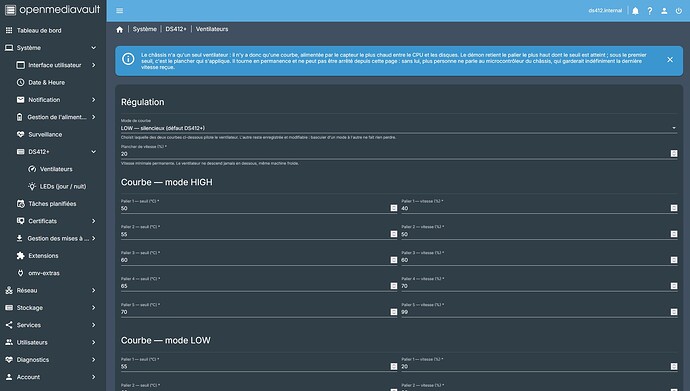Click stepper of HIGH Palier 4 vitesse

[674, 286]
